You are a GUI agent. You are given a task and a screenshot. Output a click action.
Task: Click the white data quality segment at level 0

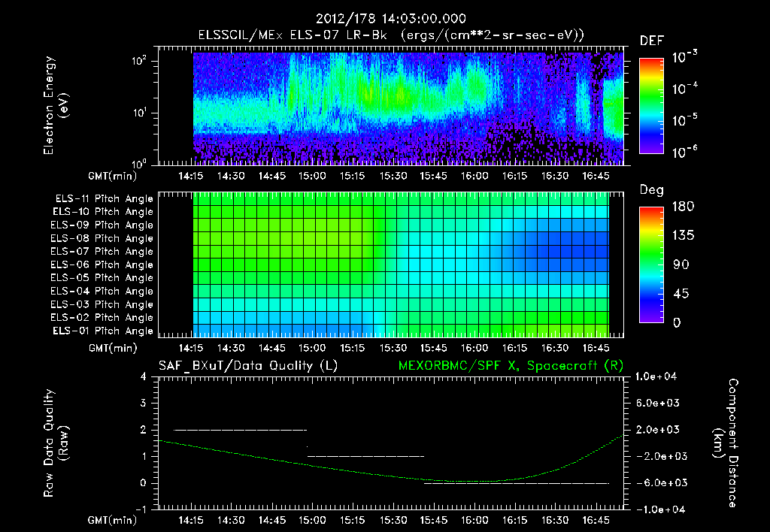516,483
